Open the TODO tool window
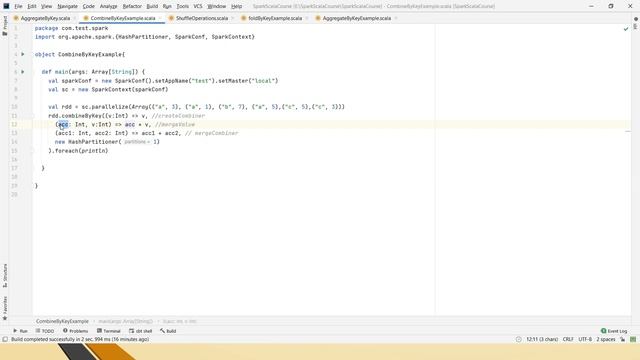640x360 pixels. (x=45, y=331)
